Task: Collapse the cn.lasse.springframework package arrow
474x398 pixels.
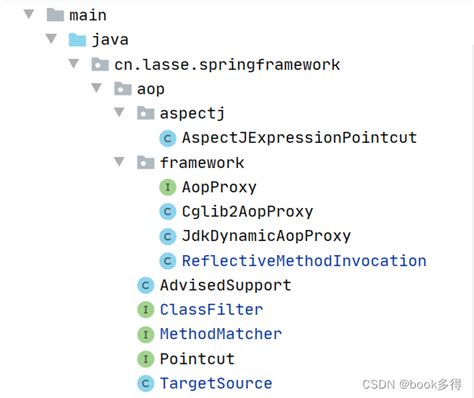Action: (x=74, y=63)
